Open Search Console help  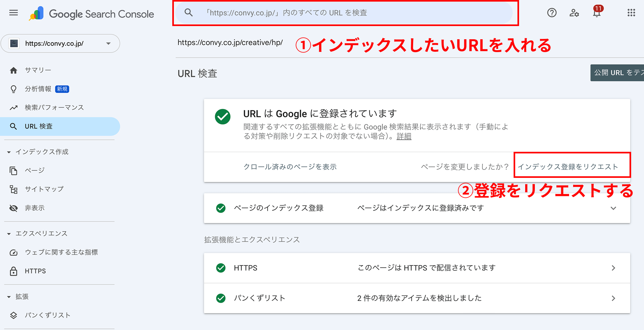tap(552, 13)
